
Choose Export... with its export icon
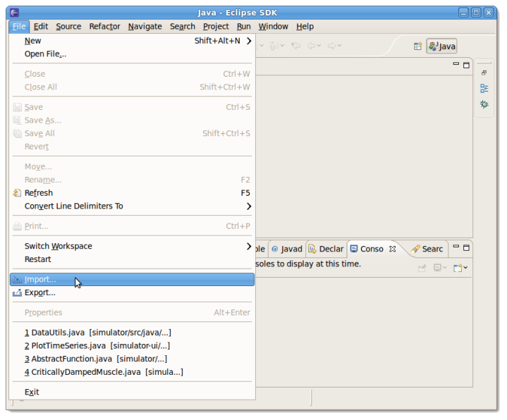(x=132, y=292)
